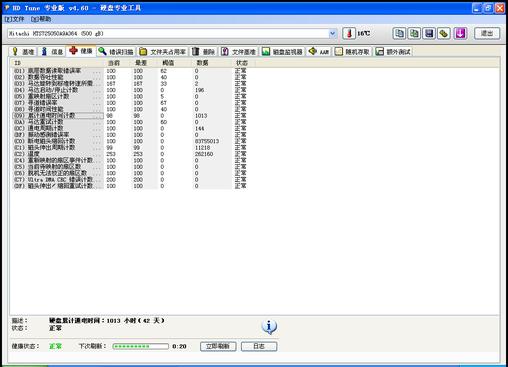Screen dimensions: 508x367
Task: Switch to the 磁盘监视器 disk monitor tab
Action: pos(282,52)
